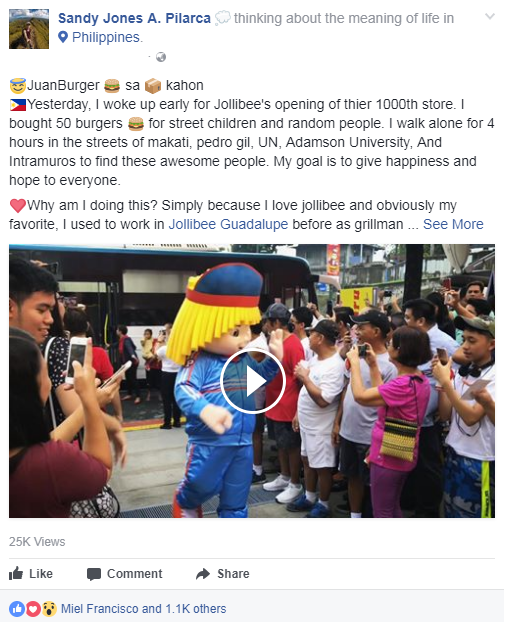Open Sandy Jones A. Pilarca's profile picture
The image size is (505, 622).
click(29, 29)
